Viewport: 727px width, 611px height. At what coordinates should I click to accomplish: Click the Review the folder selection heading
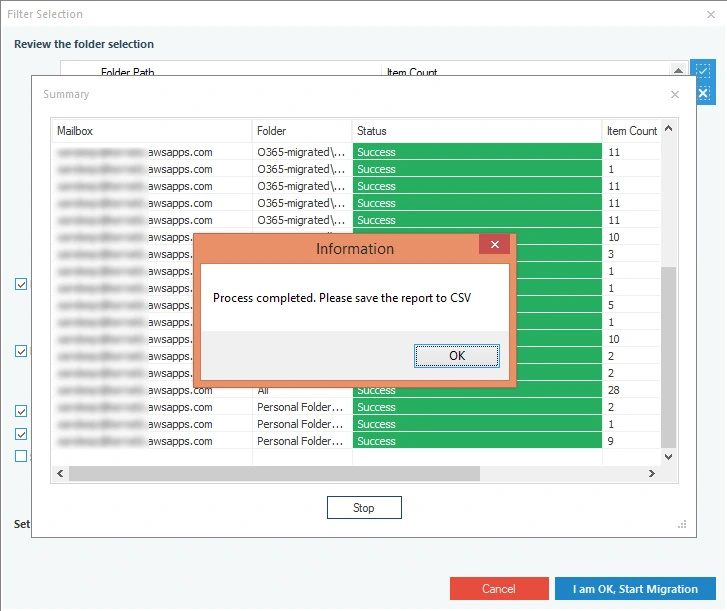tap(84, 44)
